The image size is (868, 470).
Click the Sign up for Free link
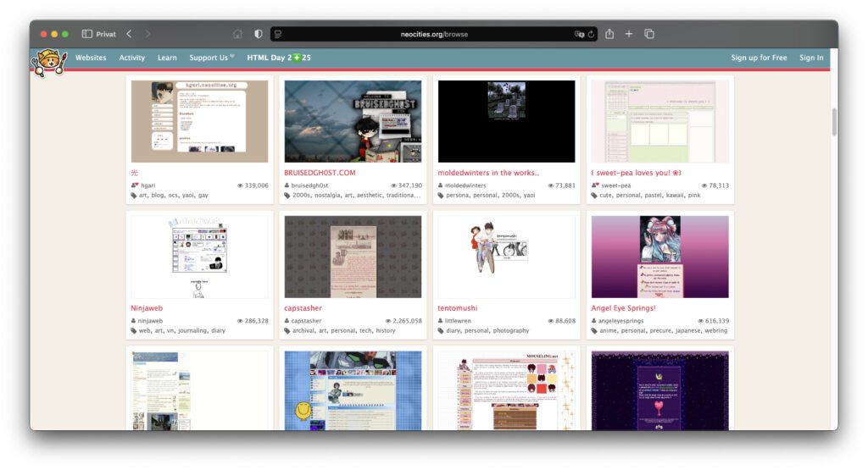tap(759, 58)
